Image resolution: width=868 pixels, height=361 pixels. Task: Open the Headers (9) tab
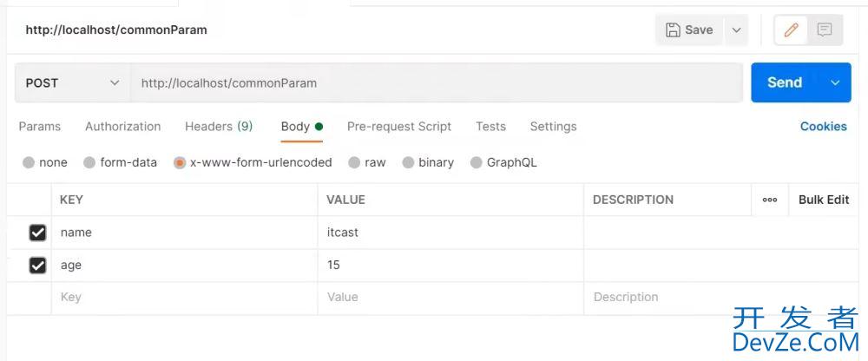click(219, 127)
